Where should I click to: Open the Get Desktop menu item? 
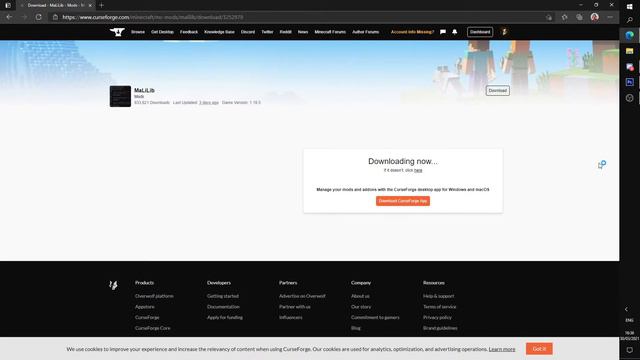pos(162,32)
